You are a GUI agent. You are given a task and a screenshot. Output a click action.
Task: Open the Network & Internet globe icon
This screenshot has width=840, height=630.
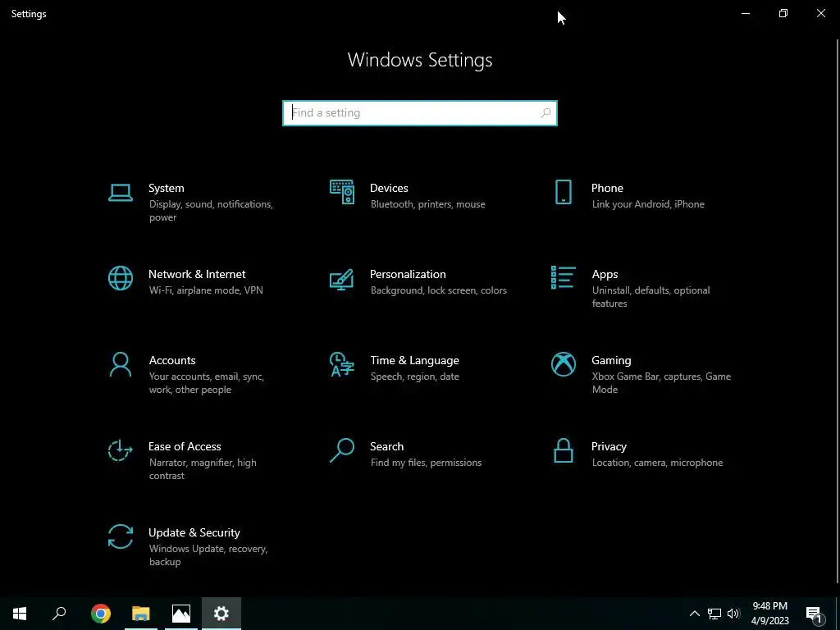click(x=120, y=278)
